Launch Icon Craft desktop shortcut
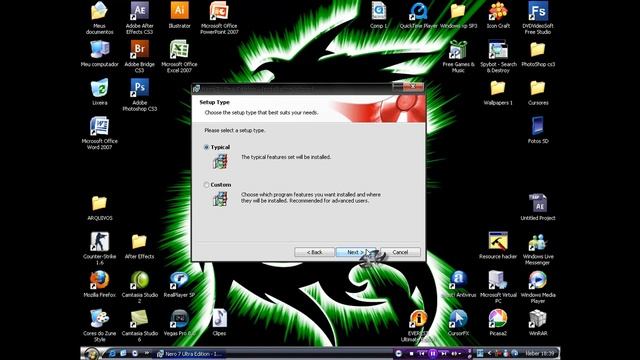The height and width of the screenshot is (360, 640). click(498, 15)
